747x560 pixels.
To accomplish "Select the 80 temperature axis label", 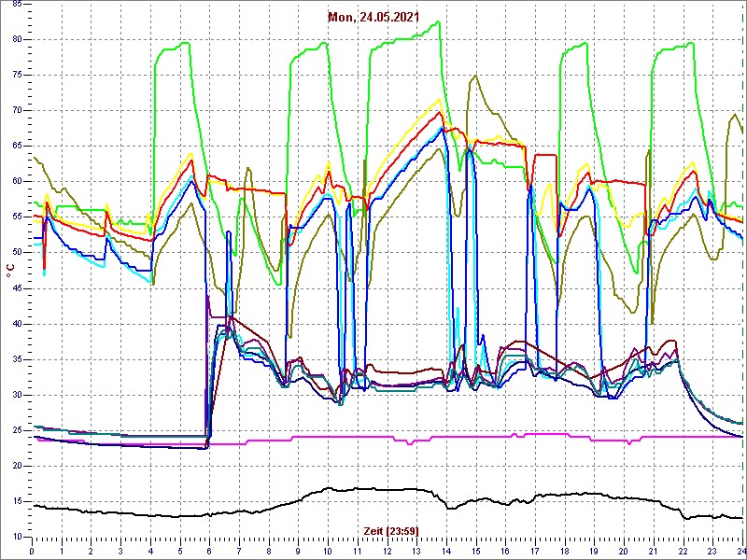I will tap(17, 39).
